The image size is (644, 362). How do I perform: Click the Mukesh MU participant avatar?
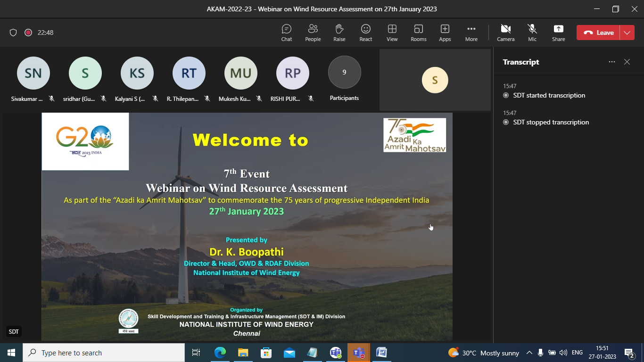(240, 73)
